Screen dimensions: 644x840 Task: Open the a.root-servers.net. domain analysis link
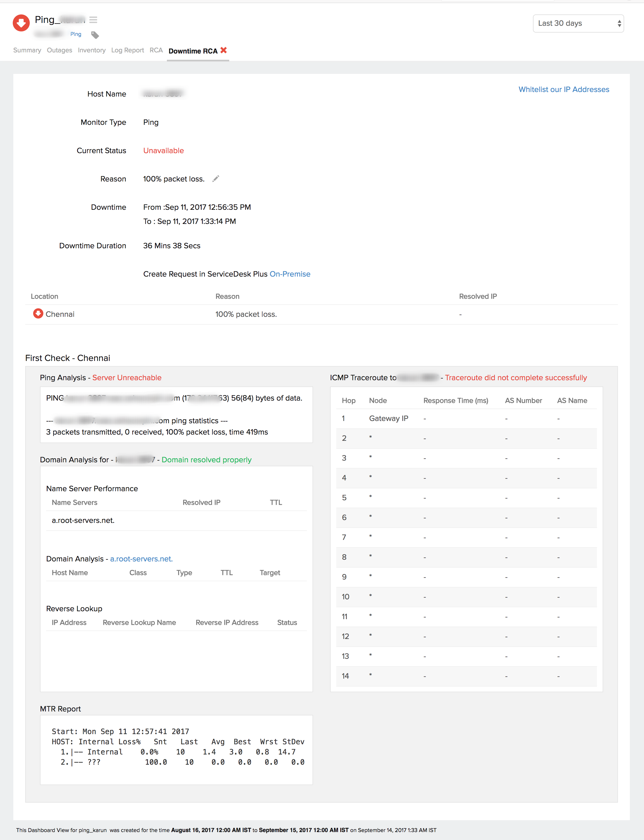(x=141, y=559)
